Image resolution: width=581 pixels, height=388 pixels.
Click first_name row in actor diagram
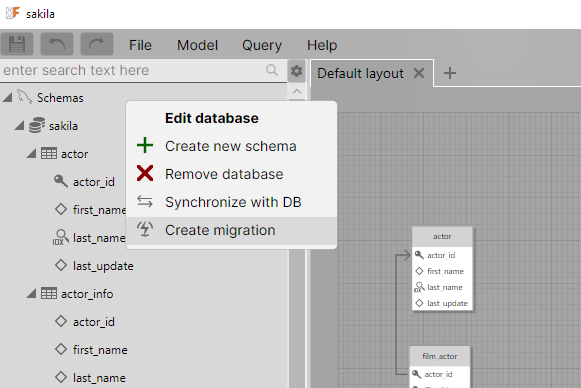tap(442, 271)
